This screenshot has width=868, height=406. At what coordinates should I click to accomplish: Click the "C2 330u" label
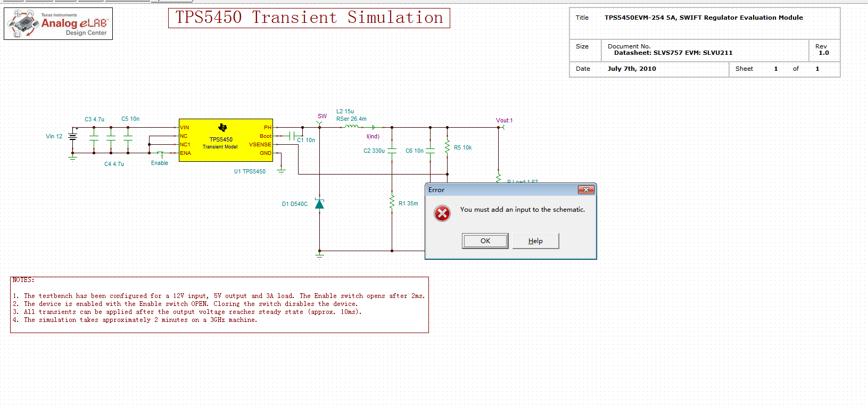374,151
